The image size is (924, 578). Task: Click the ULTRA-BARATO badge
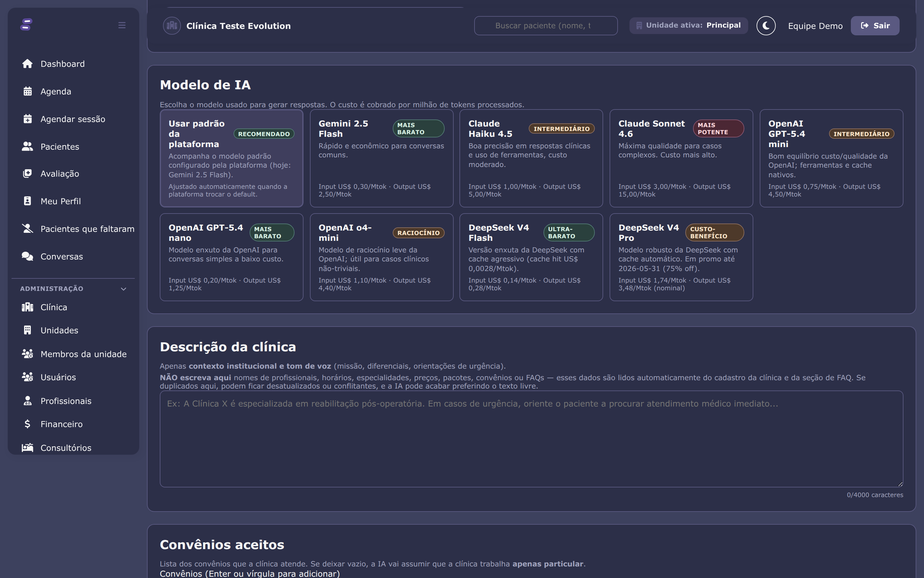click(569, 232)
